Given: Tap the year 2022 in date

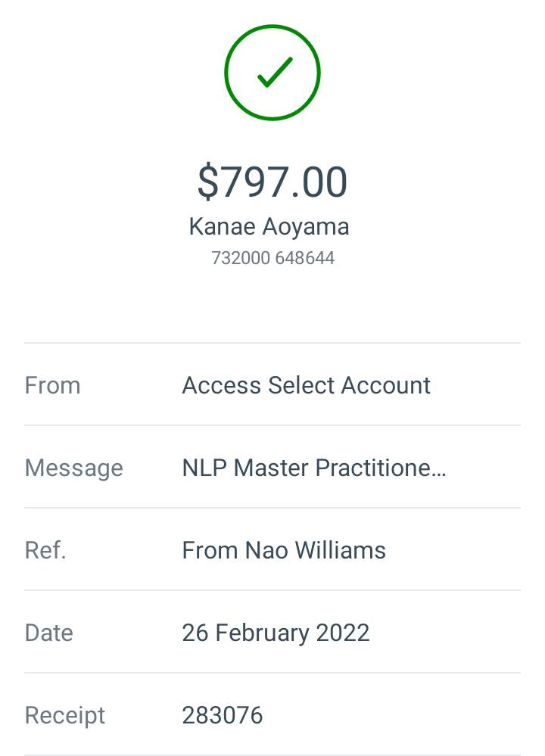Looking at the screenshot, I should [x=343, y=633].
